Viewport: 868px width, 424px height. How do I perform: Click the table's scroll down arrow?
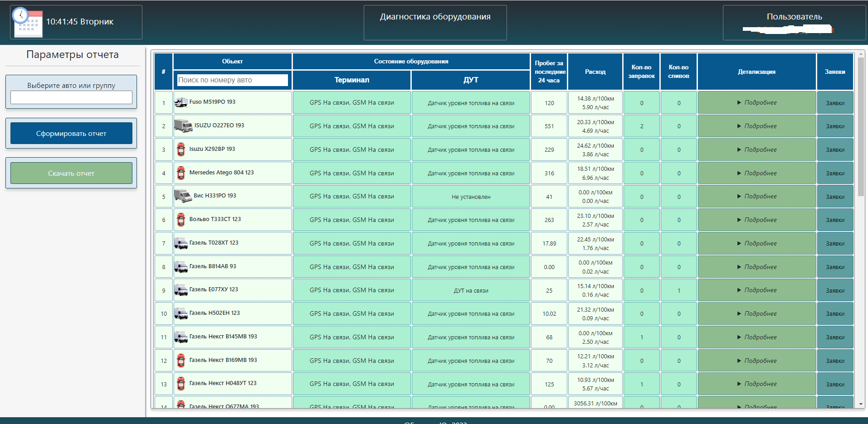pos(861,404)
